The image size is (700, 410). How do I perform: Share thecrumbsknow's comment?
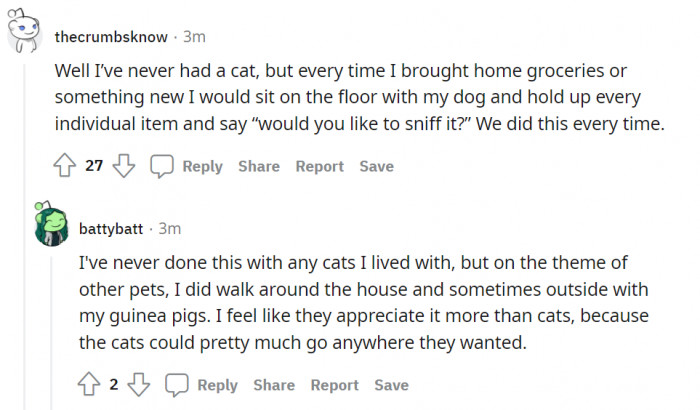258,166
